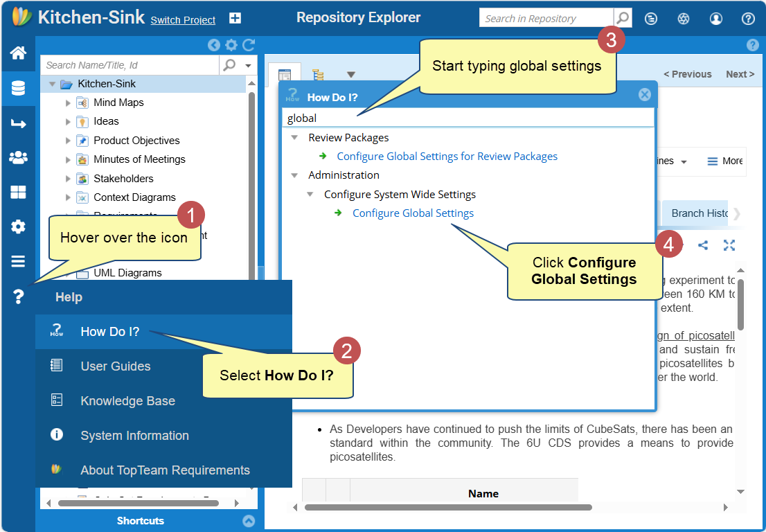The width and height of the screenshot is (766, 532).
Task: Click the add project plus icon
Action: [235, 19]
